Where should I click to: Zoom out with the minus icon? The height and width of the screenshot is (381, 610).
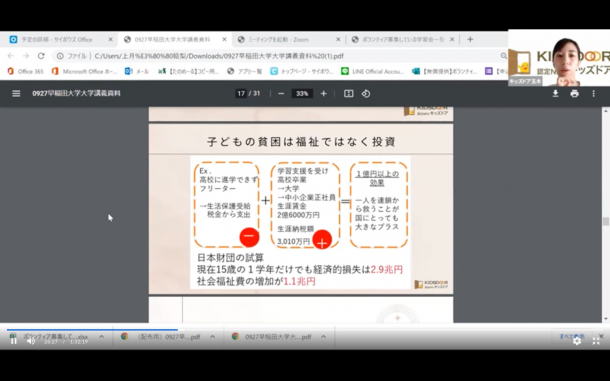click(x=281, y=94)
